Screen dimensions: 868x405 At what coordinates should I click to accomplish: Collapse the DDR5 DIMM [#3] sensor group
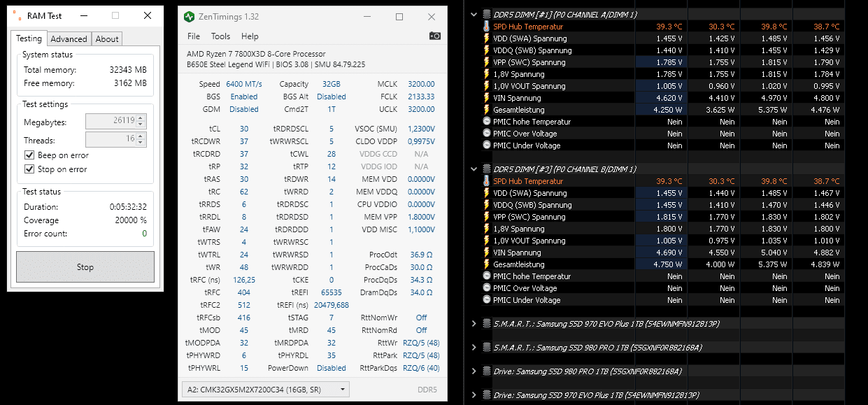474,169
